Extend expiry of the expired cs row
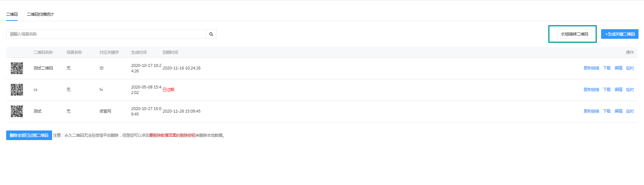The width and height of the screenshot is (644, 185). [630, 90]
